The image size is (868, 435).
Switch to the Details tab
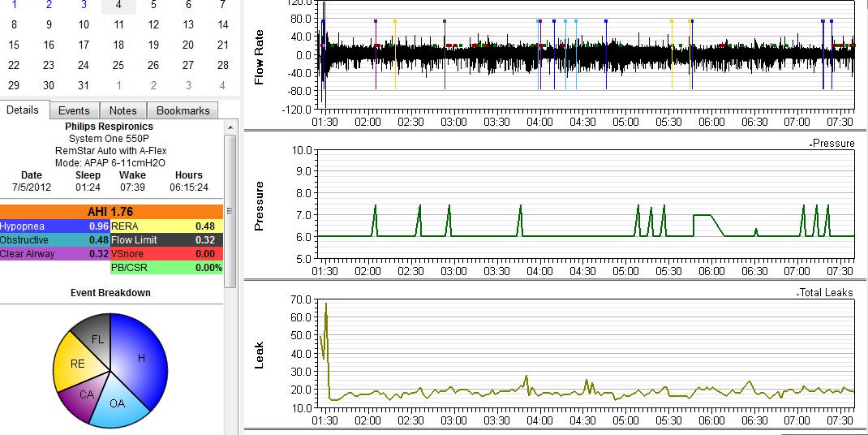pos(23,110)
